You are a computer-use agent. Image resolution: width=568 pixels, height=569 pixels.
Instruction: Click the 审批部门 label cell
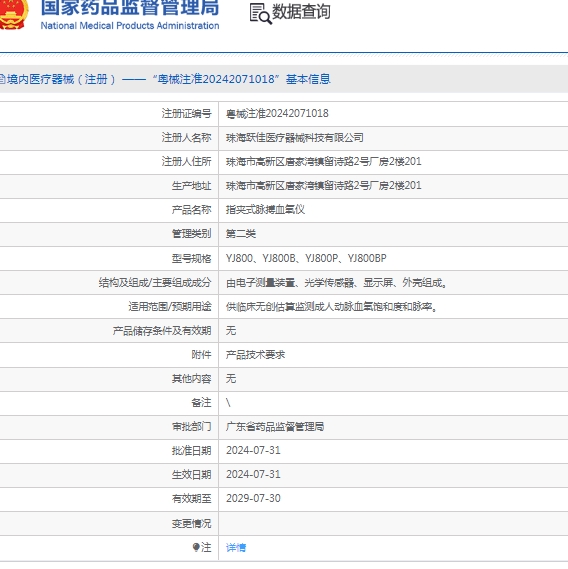click(x=109, y=427)
